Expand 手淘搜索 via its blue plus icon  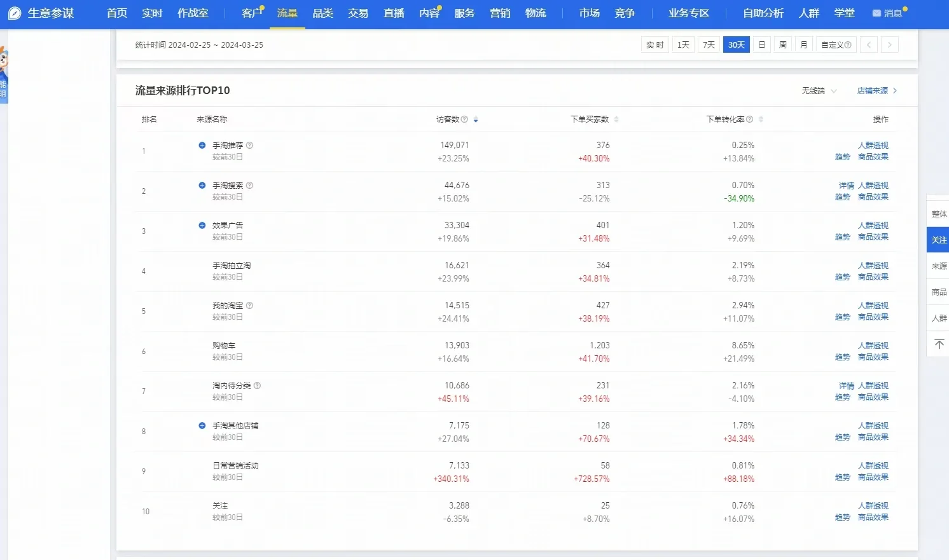click(x=202, y=185)
